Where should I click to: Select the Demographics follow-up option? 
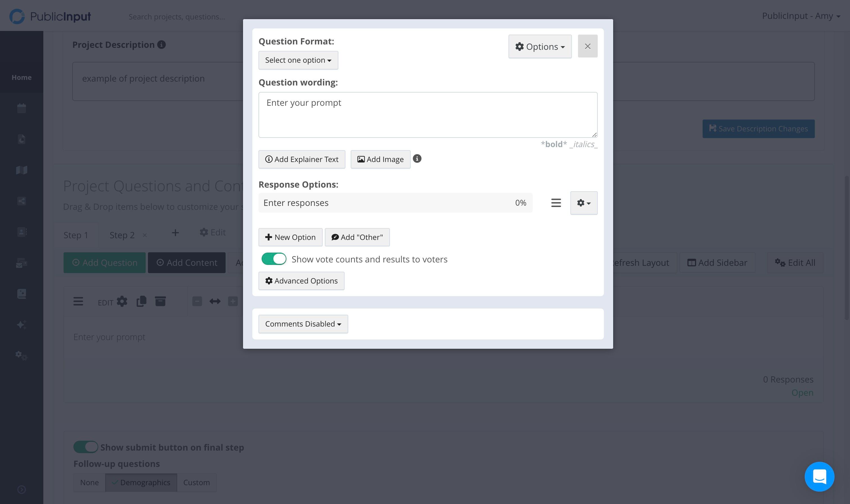(141, 482)
